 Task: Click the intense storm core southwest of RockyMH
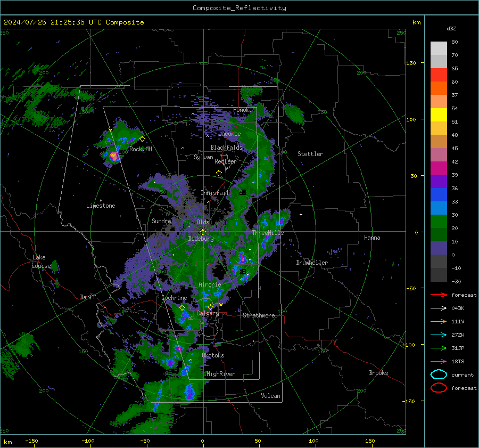[114, 156]
